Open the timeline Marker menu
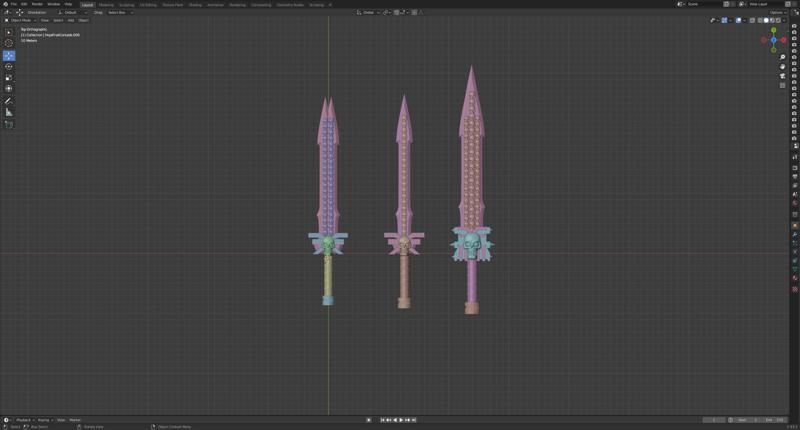The height and width of the screenshot is (430, 800). [75, 420]
